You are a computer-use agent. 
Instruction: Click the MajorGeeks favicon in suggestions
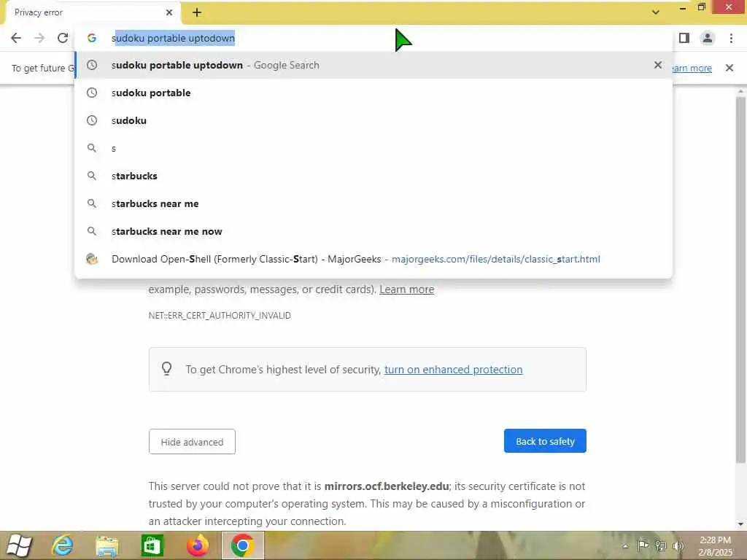92,259
